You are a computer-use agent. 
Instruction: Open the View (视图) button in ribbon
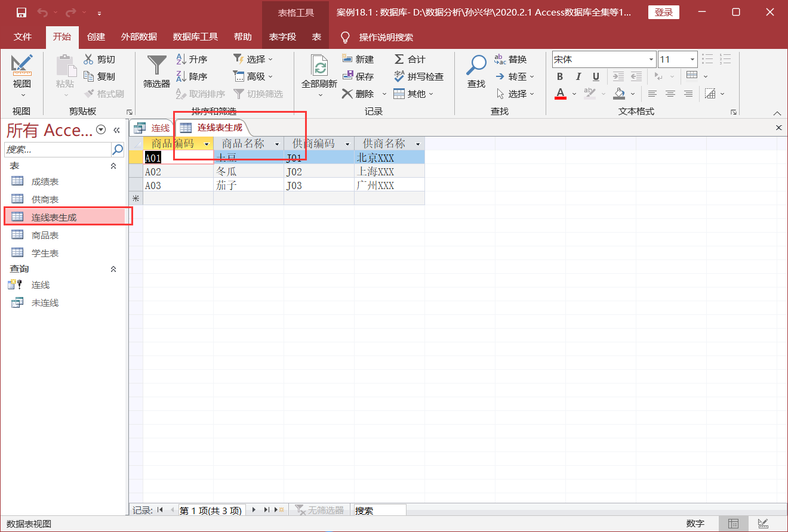22,75
